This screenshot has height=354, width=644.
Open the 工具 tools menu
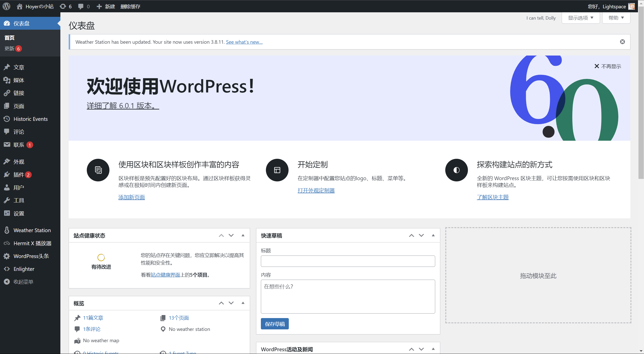coord(30,200)
